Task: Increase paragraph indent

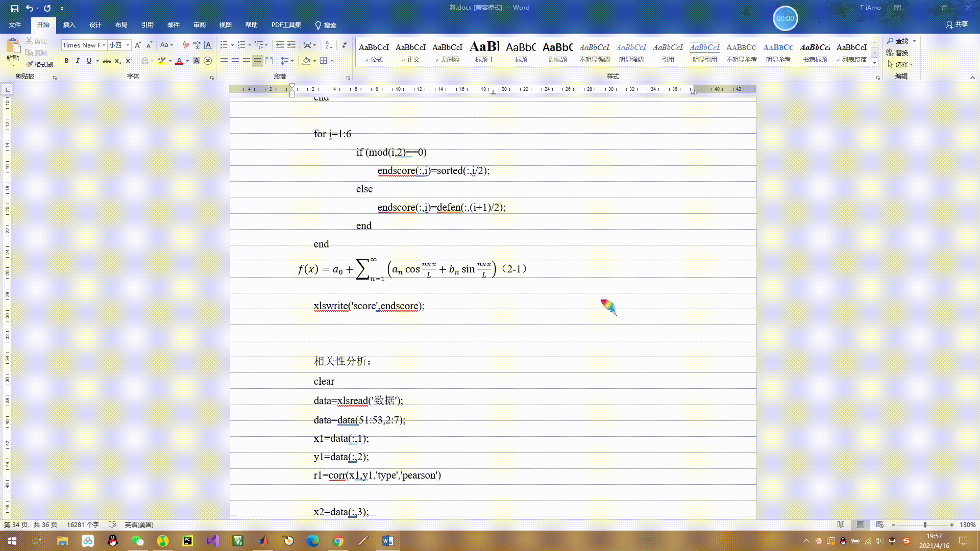Action: point(291,45)
